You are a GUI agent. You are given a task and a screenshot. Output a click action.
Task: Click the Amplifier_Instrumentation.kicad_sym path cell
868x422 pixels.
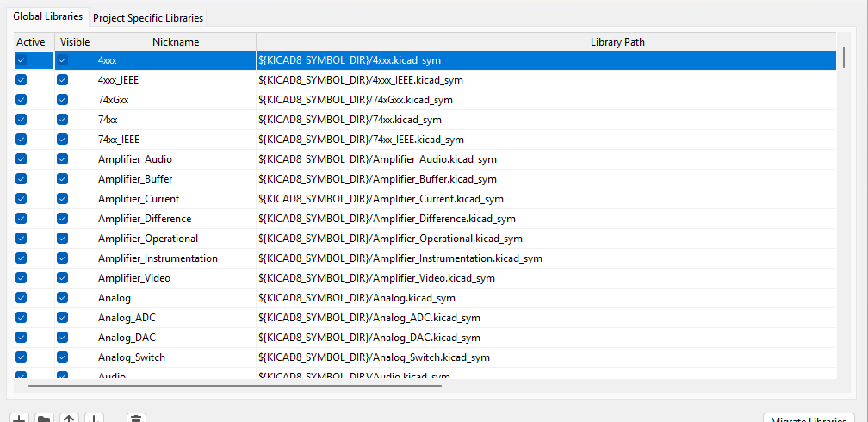tap(546, 258)
